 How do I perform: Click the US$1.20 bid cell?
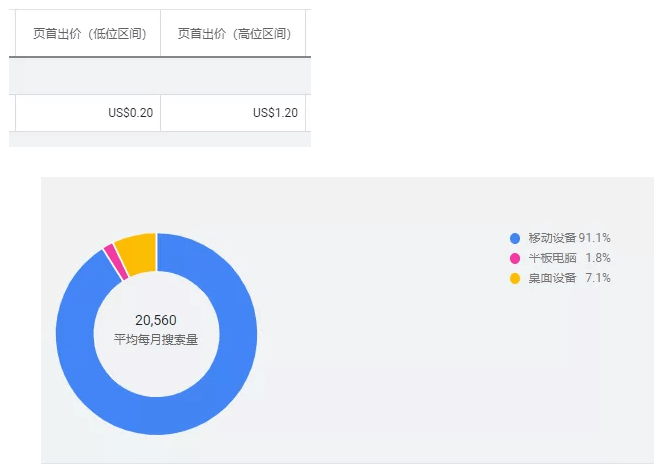pyautogui.click(x=275, y=113)
